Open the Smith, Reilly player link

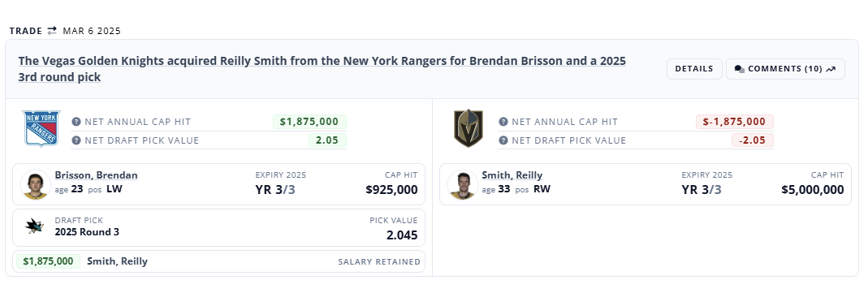coord(512,175)
